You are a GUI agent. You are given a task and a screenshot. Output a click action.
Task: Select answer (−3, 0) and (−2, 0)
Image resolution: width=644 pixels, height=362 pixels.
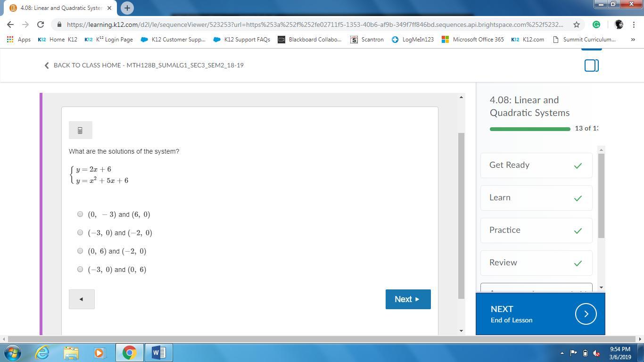coord(80,232)
